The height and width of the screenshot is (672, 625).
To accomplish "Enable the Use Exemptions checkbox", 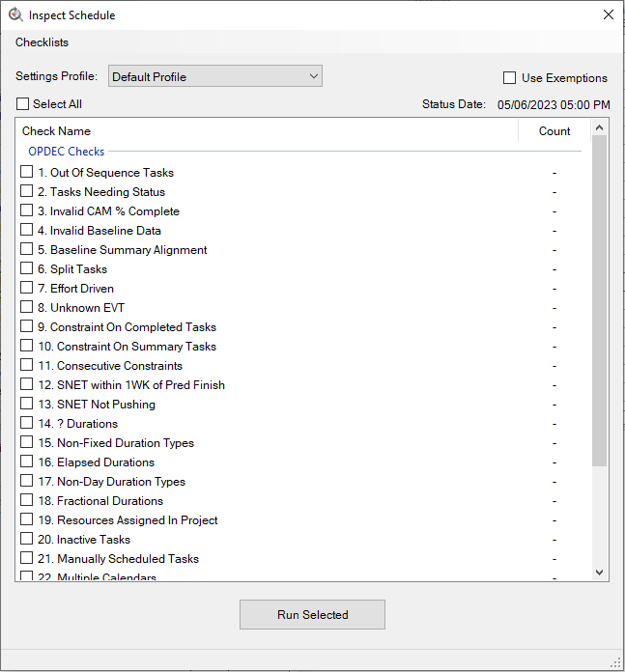I will click(510, 78).
